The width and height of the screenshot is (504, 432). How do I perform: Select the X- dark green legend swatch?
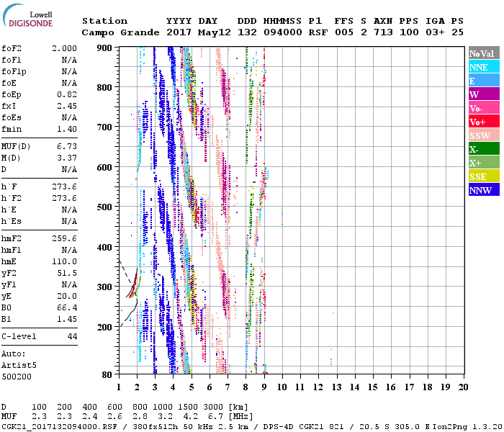tap(484, 149)
